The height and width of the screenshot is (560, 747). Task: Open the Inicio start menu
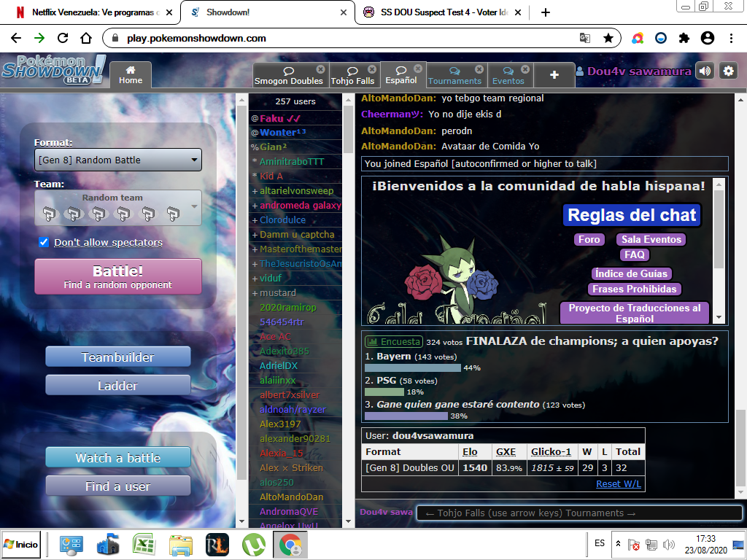click(x=21, y=544)
